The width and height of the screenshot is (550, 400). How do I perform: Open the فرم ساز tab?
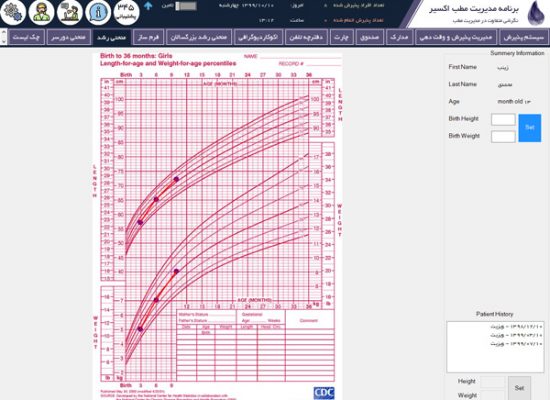[148, 37]
